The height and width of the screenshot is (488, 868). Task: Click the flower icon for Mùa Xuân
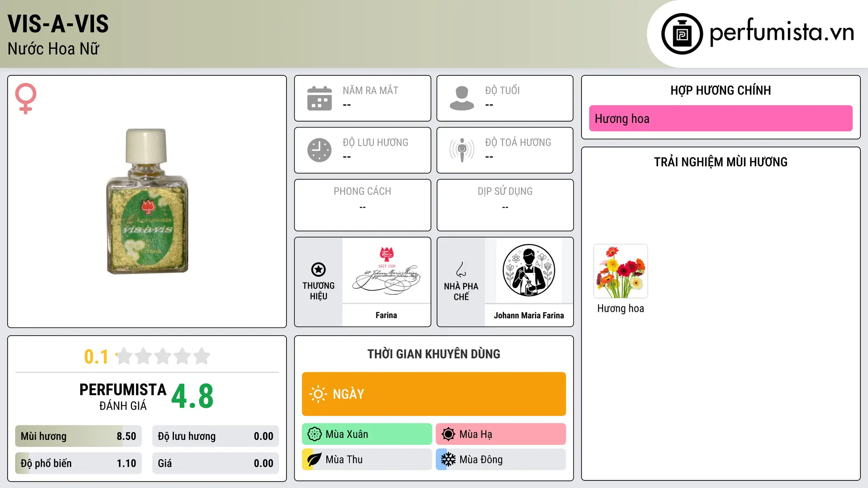[314, 434]
